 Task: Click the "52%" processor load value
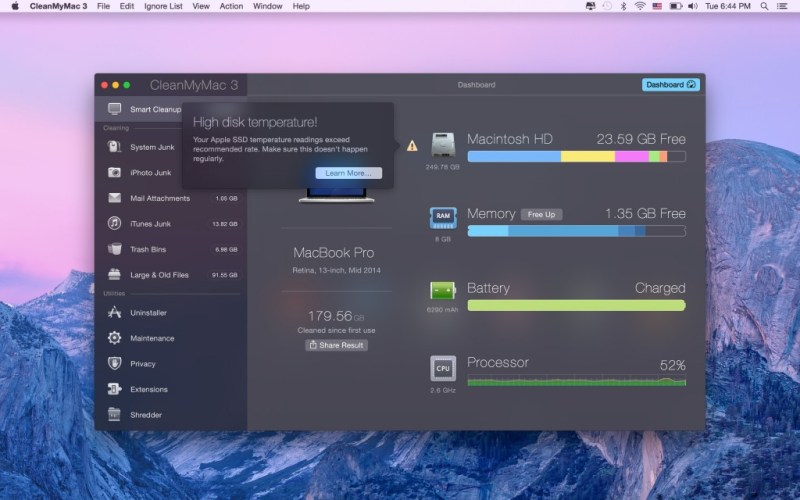[672, 365]
